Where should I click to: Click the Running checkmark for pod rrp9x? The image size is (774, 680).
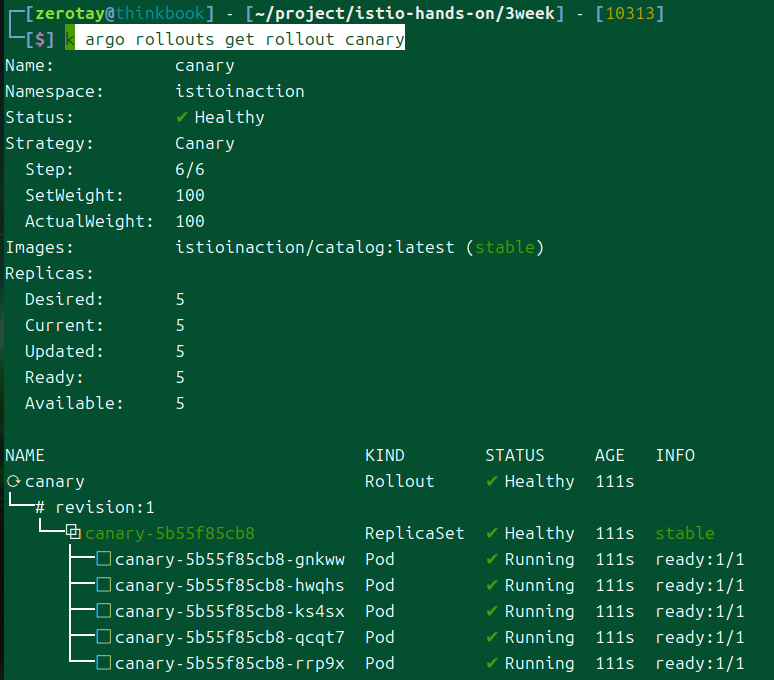(492, 663)
